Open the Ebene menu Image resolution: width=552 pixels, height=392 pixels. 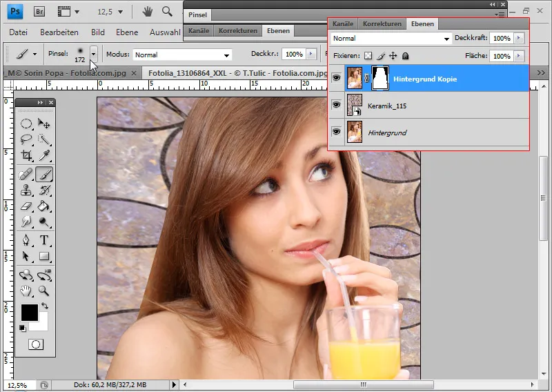pos(127,32)
